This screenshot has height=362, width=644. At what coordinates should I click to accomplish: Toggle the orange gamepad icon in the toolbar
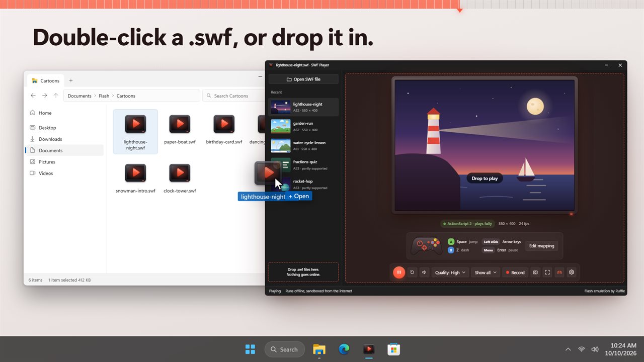click(x=559, y=273)
